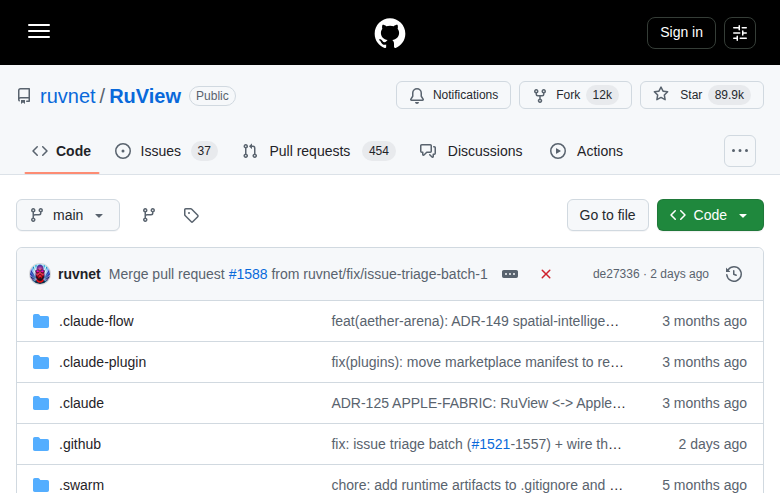Open ruvnet author link in latest commit

pos(79,274)
